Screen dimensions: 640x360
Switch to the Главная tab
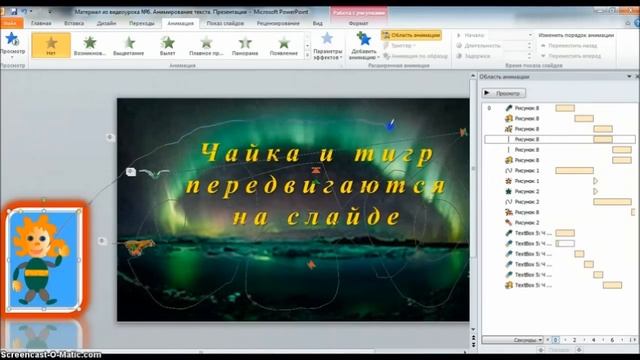click(41, 23)
